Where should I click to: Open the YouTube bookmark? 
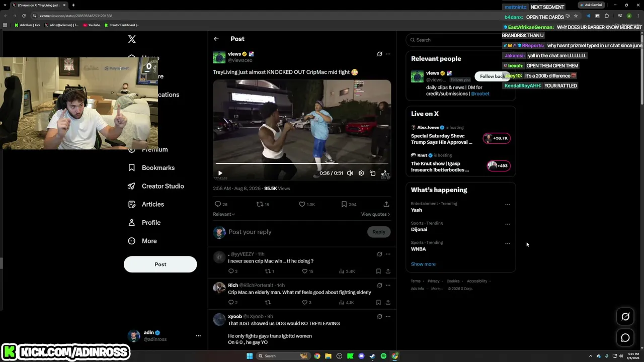click(92, 25)
